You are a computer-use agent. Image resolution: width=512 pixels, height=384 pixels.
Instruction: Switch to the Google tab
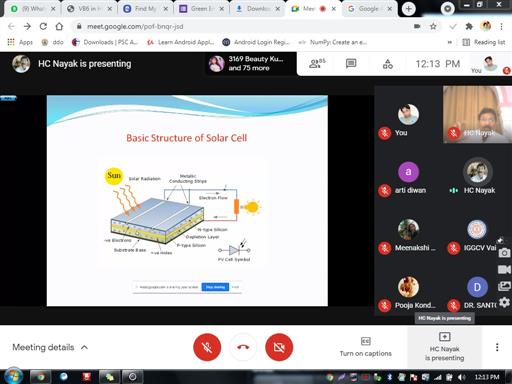(x=369, y=9)
